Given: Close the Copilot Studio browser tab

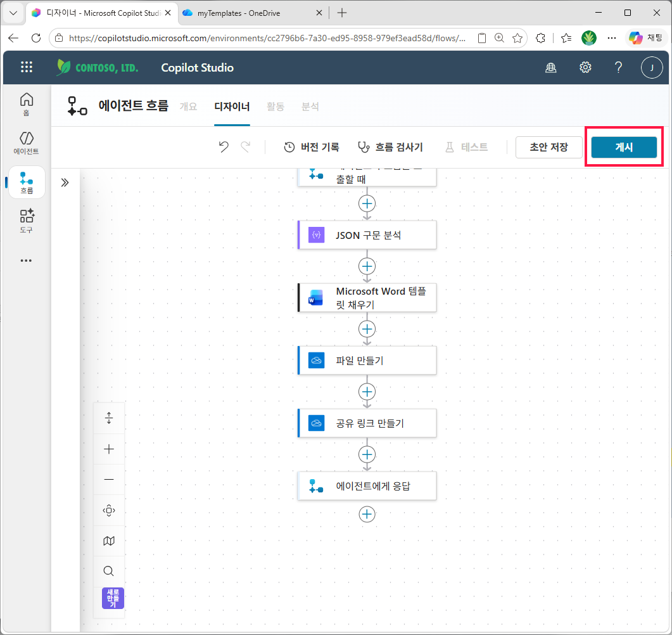Looking at the screenshot, I should 168,13.
